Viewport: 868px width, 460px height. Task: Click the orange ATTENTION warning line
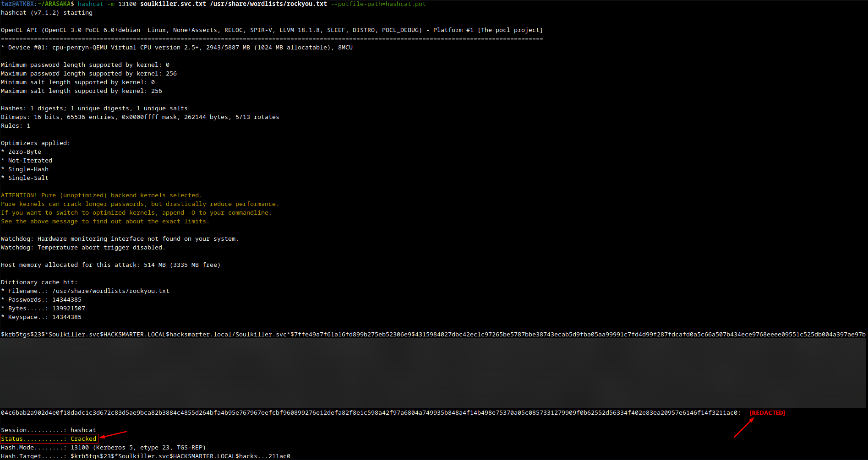tap(101, 195)
